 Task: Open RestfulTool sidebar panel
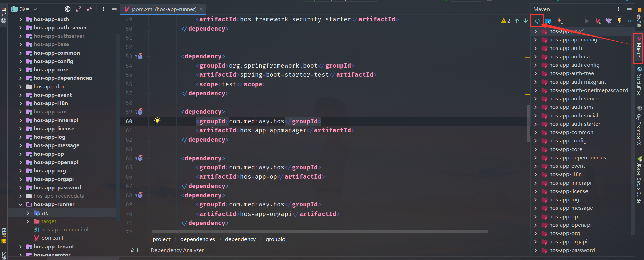[x=639, y=82]
